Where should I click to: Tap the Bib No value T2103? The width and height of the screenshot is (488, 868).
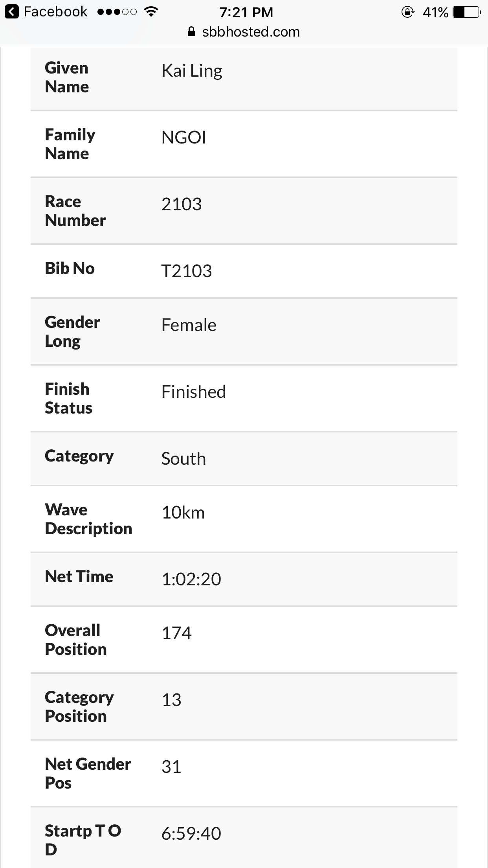187,271
